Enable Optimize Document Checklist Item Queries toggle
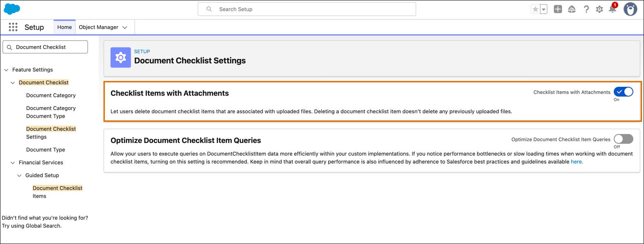The width and height of the screenshot is (644, 244). click(x=624, y=139)
